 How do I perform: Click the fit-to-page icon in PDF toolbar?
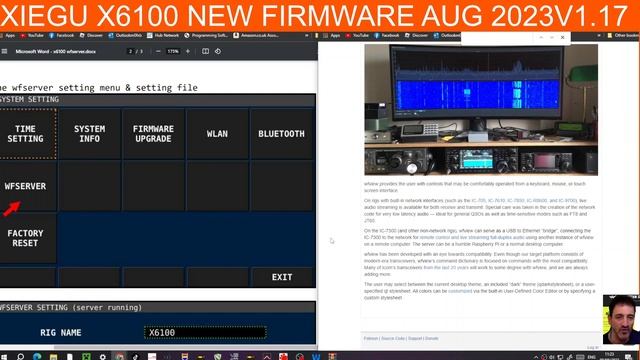205,51
